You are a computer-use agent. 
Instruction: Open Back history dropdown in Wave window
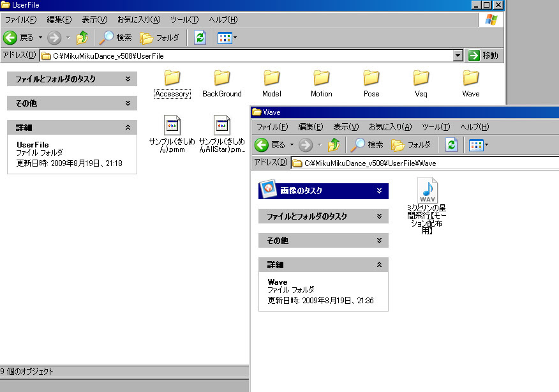[x=292, y=145]
